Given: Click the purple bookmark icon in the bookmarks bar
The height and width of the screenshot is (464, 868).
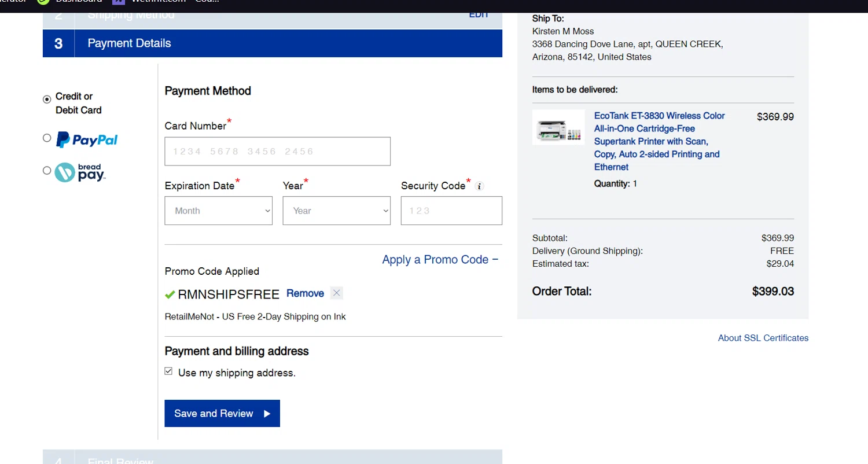Looking at the screenshot, I should pyautogui.click(x=118, y=2).
